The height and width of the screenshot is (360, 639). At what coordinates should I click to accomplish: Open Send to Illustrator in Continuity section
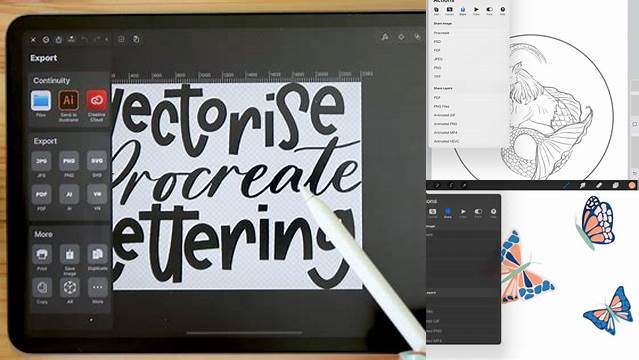[x=68, y=100]
